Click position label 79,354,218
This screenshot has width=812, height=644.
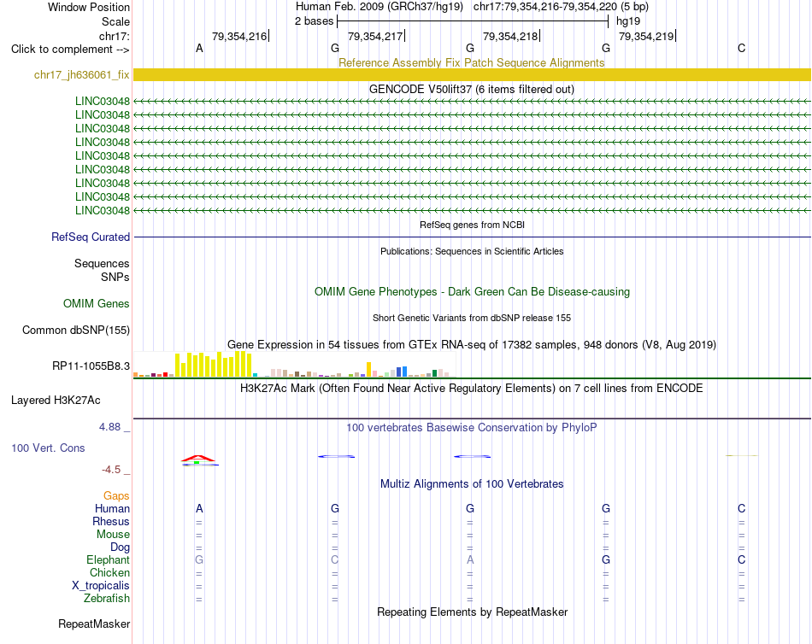510,36
